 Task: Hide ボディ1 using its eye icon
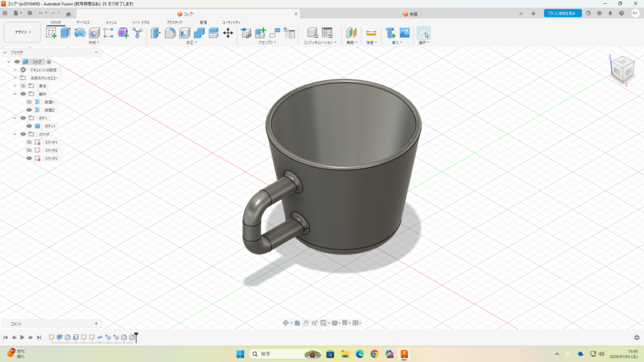coord(29,126)
